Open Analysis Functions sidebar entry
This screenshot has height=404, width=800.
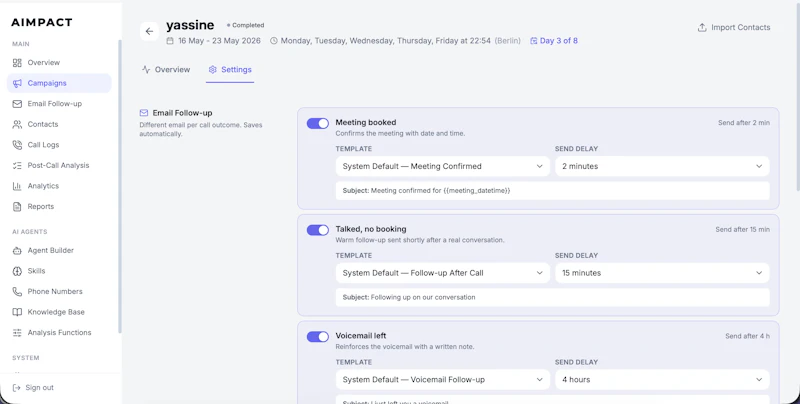coord(59,333)
